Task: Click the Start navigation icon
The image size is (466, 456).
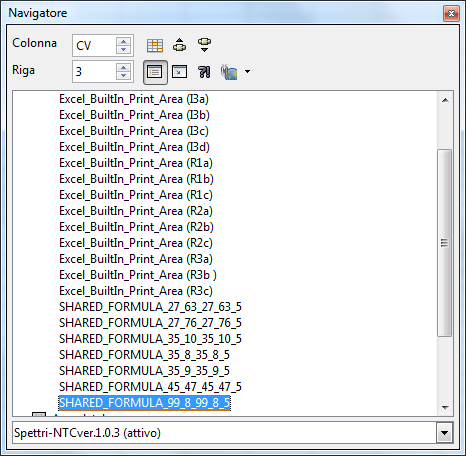Action: tap(180, 45)
